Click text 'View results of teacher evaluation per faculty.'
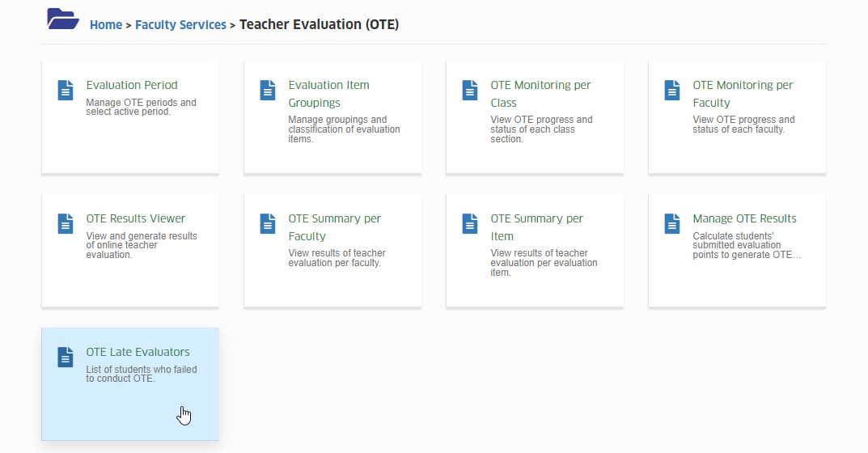868x453 pixels. [337, 258]
